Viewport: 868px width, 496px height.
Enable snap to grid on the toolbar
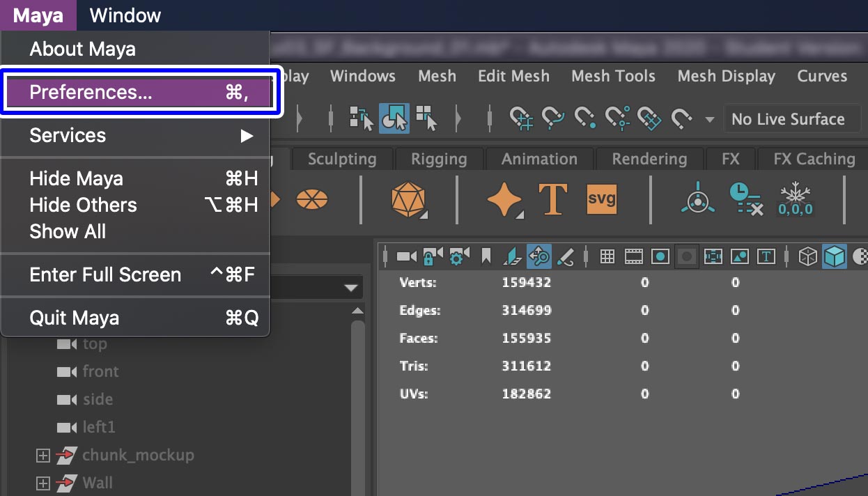tap(521, 118)
